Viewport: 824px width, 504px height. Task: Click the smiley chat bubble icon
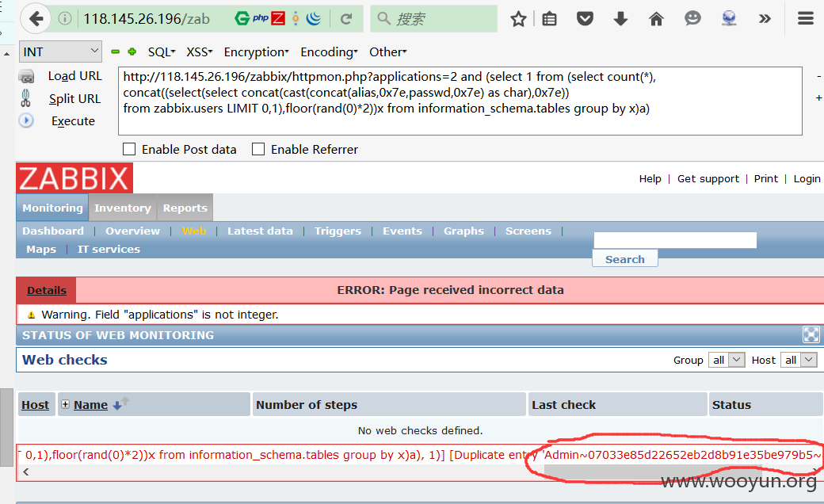tap(692, 19)
